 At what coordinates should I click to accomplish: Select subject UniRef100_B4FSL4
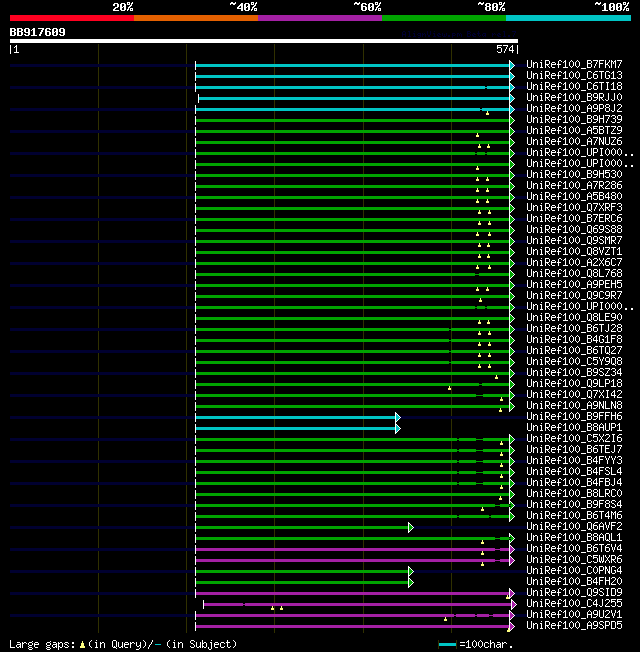click(x=574, y=472)
